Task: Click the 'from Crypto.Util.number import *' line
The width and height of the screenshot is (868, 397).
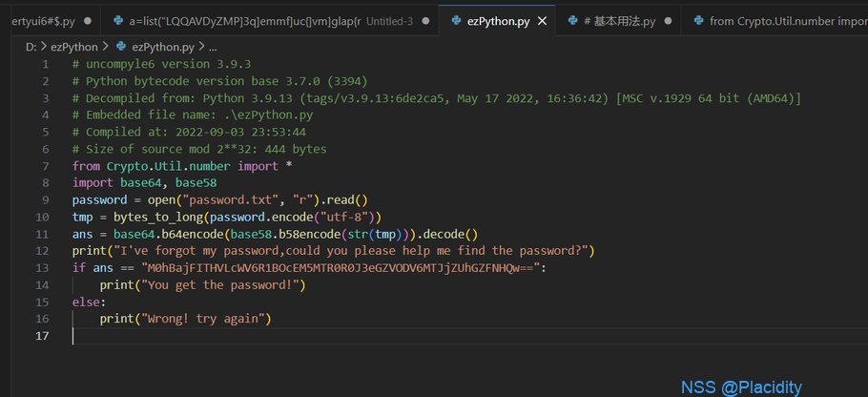Action: click(x=182, y=166)
